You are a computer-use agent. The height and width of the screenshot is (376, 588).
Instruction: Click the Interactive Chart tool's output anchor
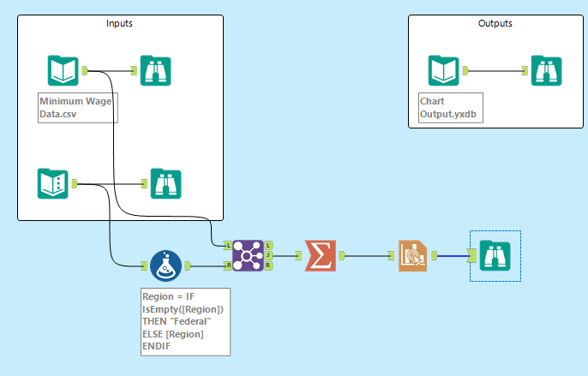(435, 256)
